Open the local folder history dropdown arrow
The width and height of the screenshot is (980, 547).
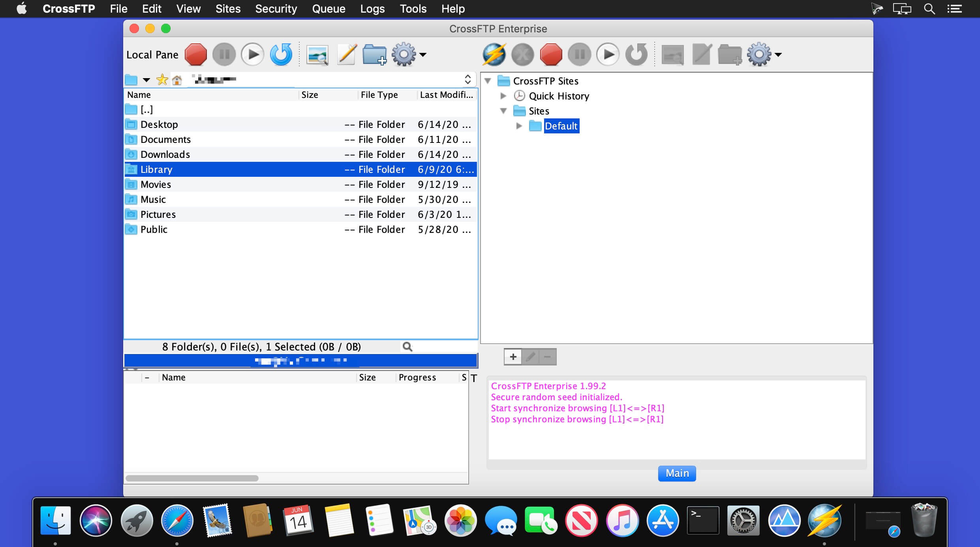point(146,80)
